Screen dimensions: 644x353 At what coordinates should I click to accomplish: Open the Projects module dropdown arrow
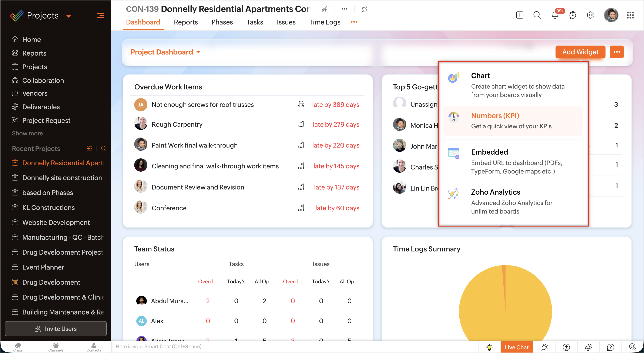pos(68,16)
